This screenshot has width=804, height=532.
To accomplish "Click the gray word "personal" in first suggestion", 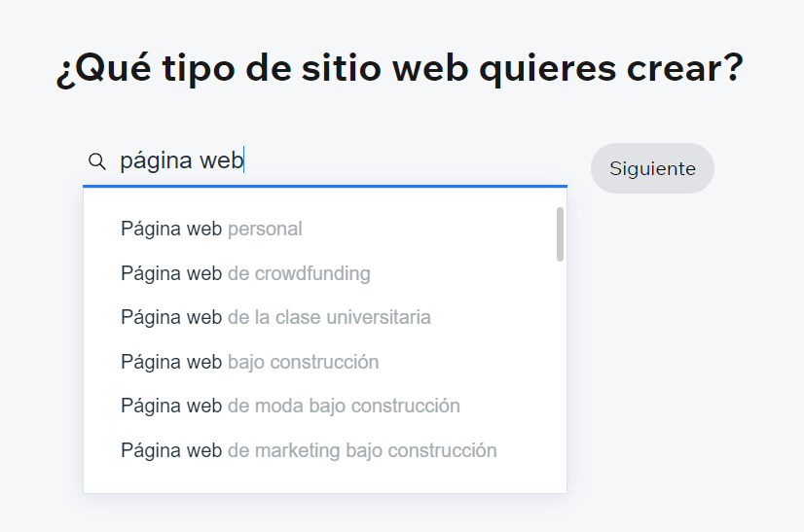I will [x=265, y=230].
